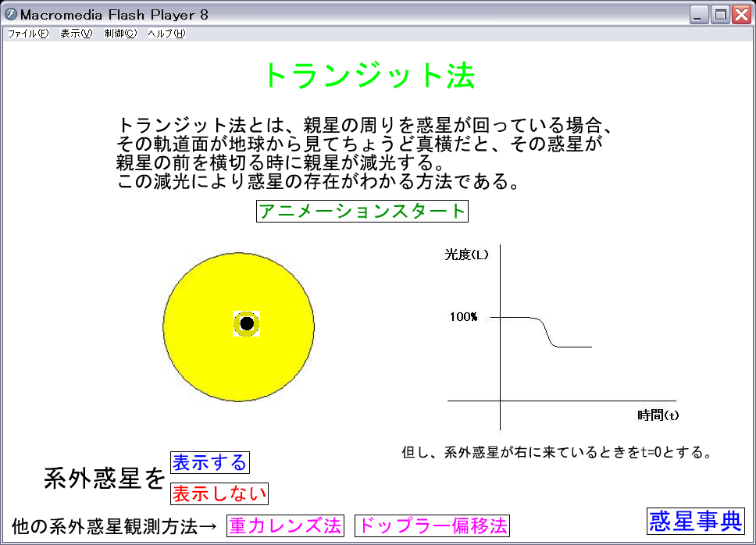Click the 系外惑星を label
The height and width of the screenshot is (545, 756).
(x=105, y=479)
